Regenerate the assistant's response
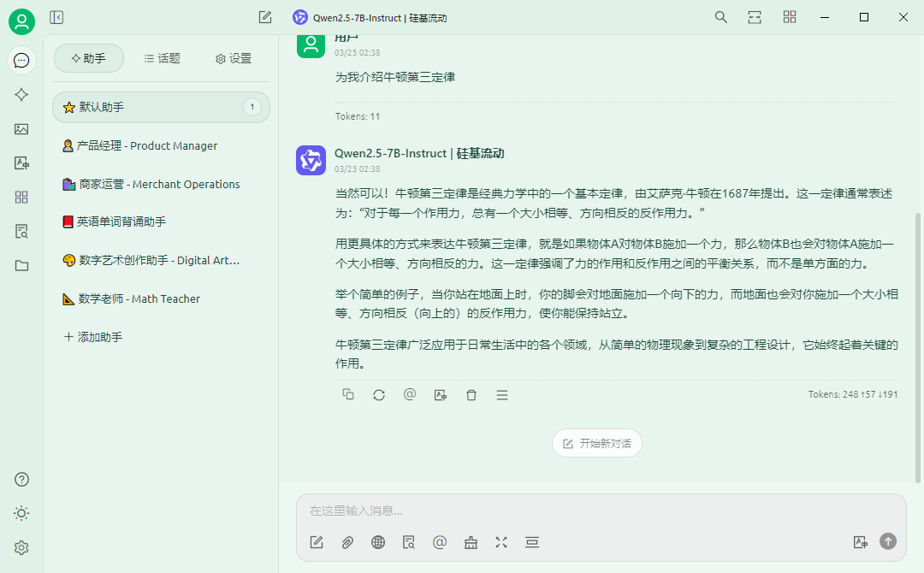The height and width of the screenshot is (573, 924). point(379,394)
